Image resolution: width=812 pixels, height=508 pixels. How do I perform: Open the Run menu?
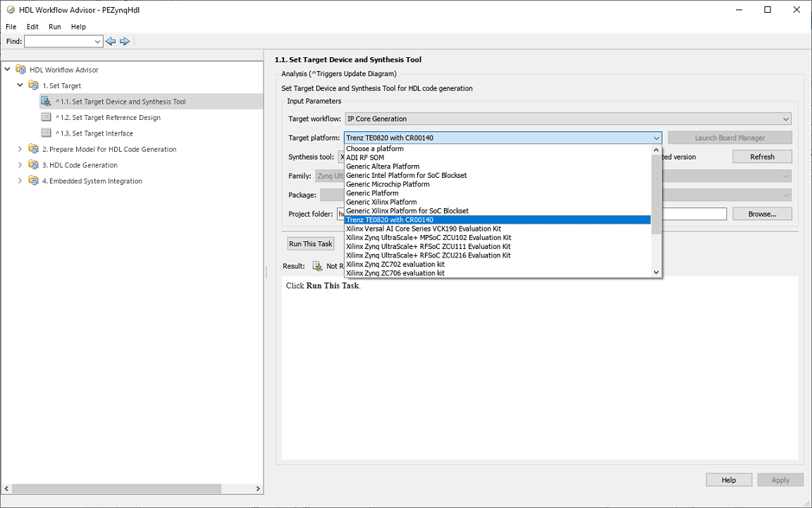55,26
